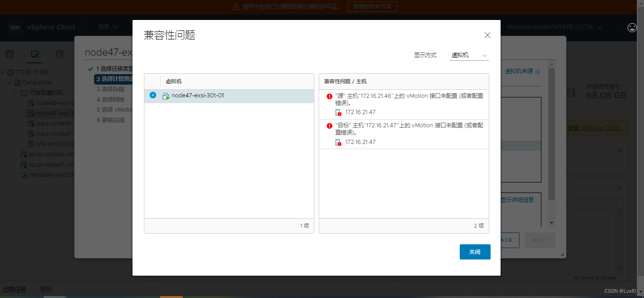Click the storage icon beside 68.08 GB
This screenshot has height=298, width=644.
572,92
